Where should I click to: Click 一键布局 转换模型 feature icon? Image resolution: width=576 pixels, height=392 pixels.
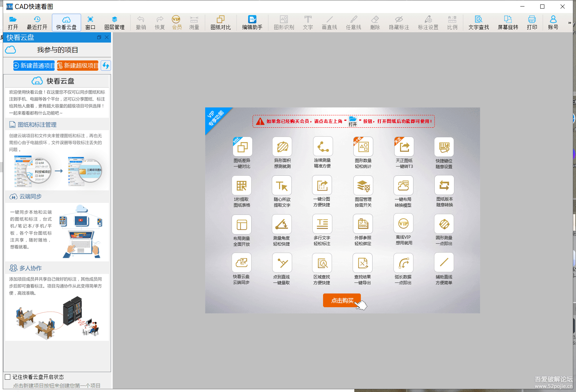click(x=403, y=186)
